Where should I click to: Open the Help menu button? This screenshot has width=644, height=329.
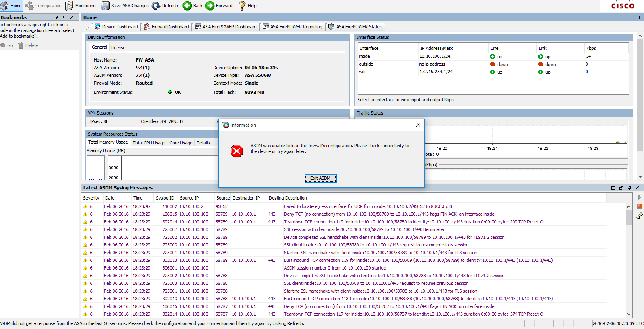(x=248, y=6)
